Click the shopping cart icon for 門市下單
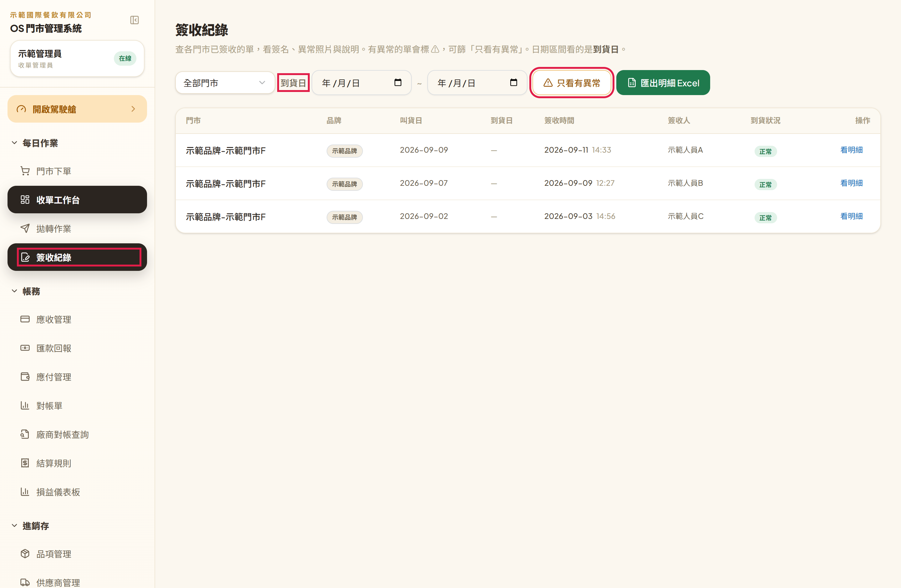901x588 pixels. (x=25, y=171)
